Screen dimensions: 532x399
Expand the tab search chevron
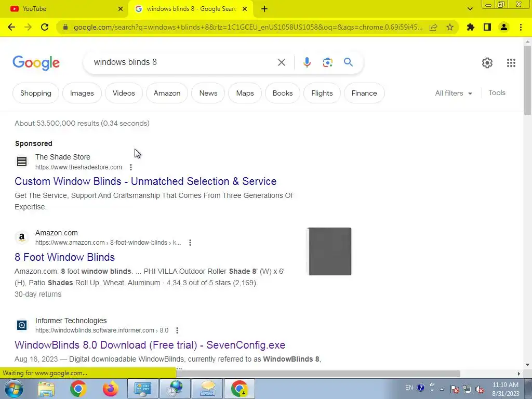(x=470, y=9)
